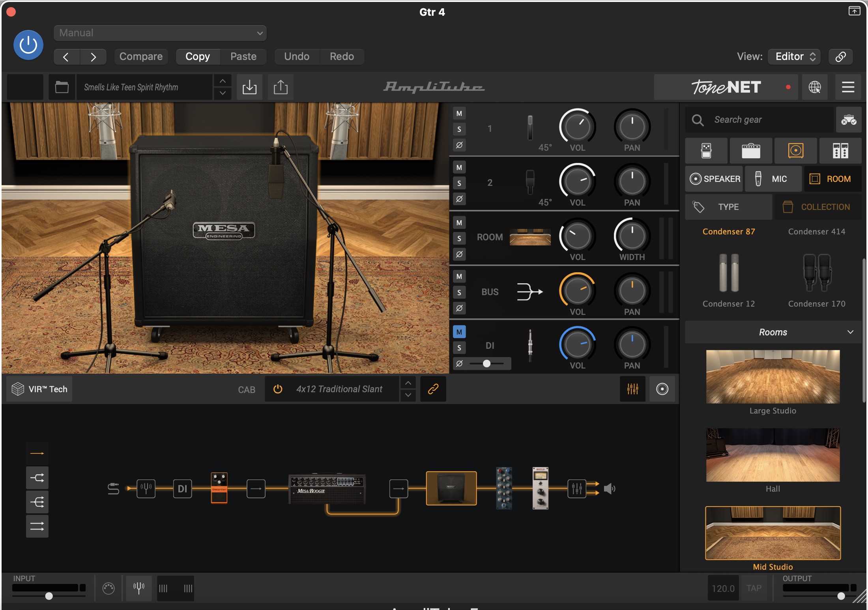Image resolution: width=868 pixels, height=610 pixels.
Task: Select the Condenser 170 microphone
Action: tap(817, 280)
